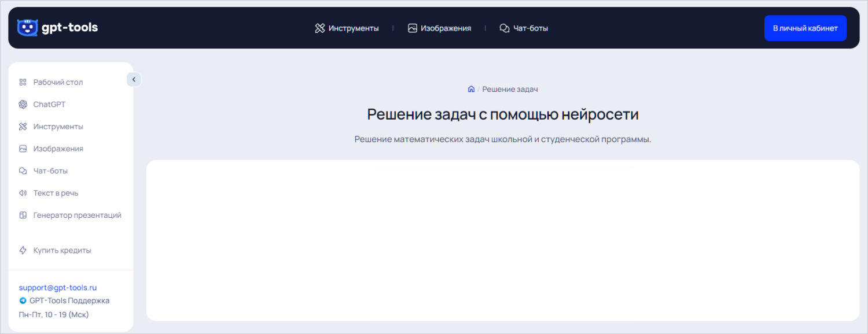
Task: Click Решение задач in the breadcrumb
Action: point(510,88)
